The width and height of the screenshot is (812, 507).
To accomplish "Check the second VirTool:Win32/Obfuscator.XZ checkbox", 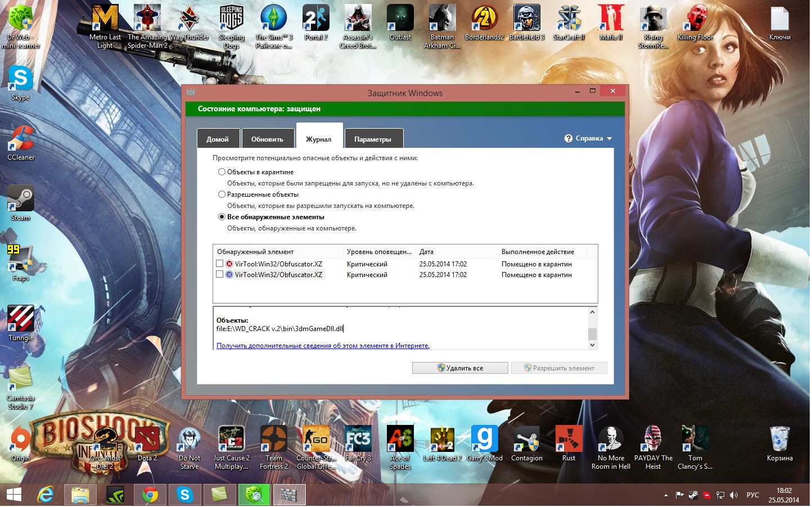I will (x=220, y=275).
